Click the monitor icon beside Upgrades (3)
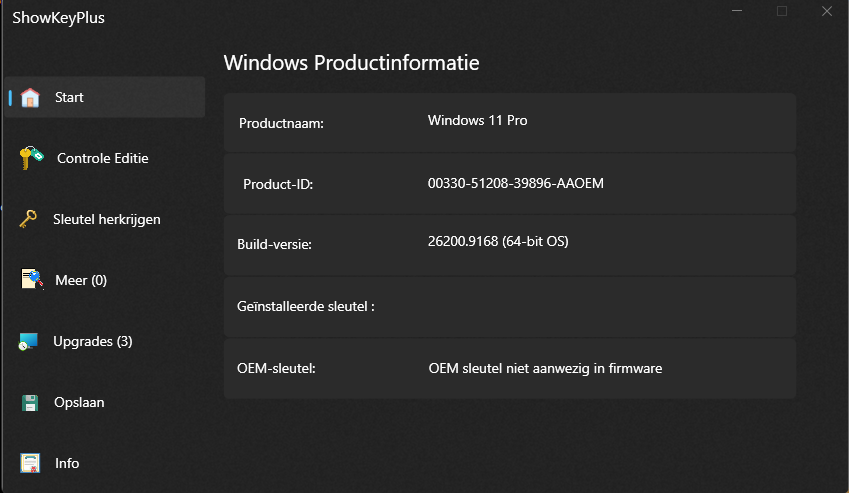Image resolution: width=849 pixels, height=493 pixels. pos(28,341)
